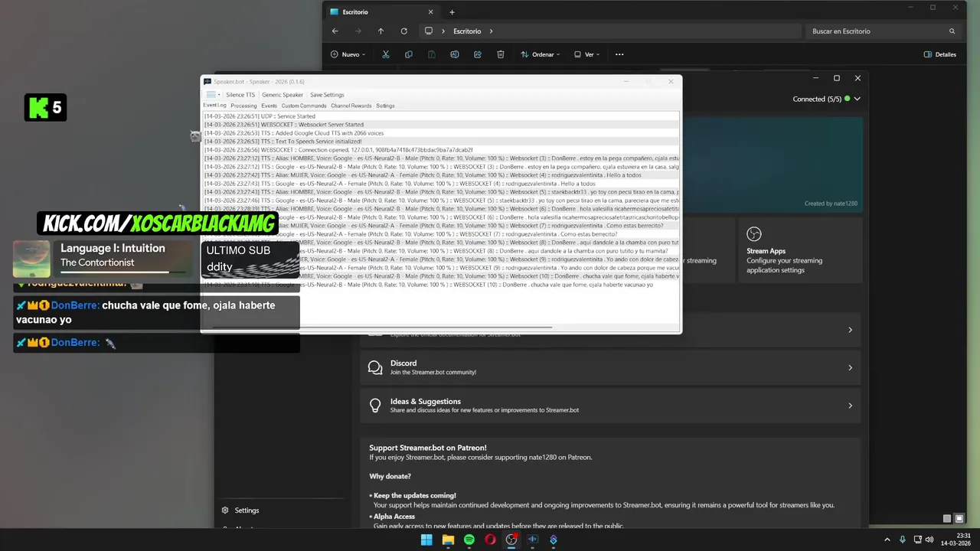Open the volume control in tray
Viewport: 980px width, 551px height.
tap(929, 540)
